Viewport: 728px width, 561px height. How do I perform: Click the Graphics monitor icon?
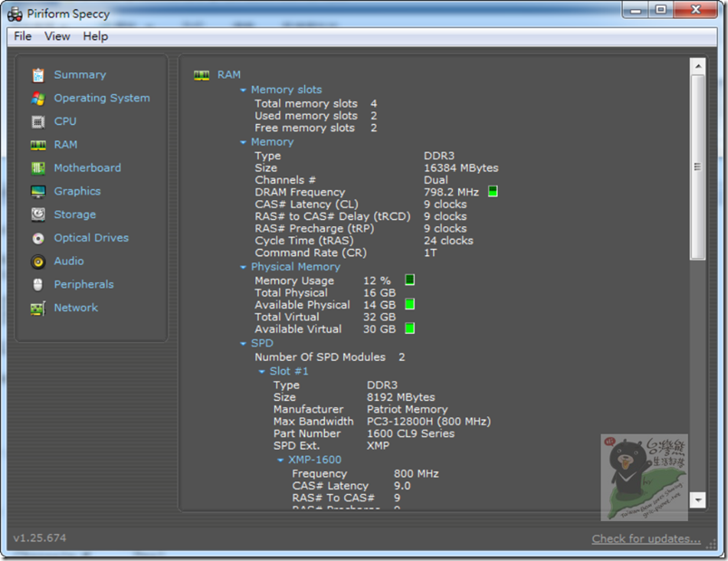pos(38,192)
